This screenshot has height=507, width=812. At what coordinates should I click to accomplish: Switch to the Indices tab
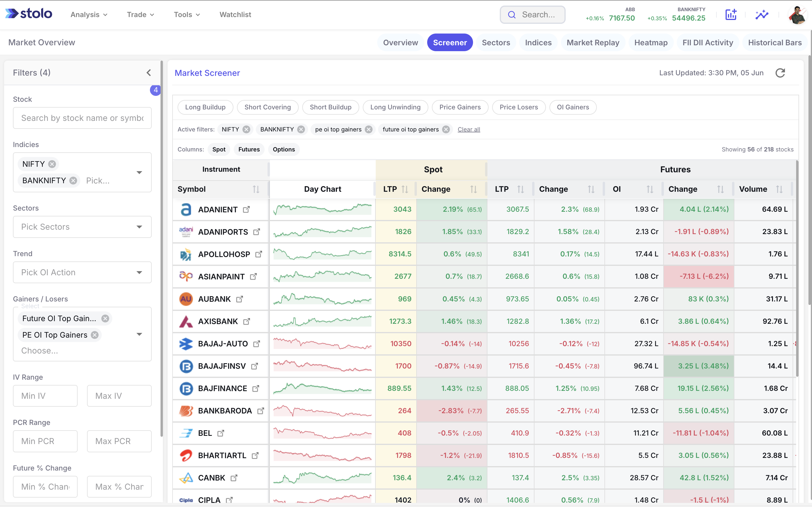(x=538, y=43)
